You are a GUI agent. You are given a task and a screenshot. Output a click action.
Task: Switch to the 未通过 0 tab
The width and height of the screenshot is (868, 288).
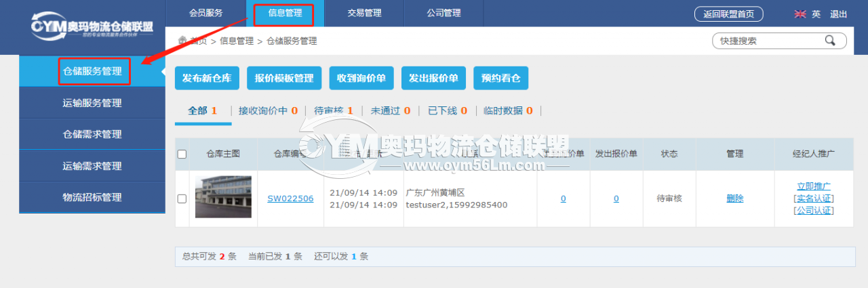tap(390, 110)
